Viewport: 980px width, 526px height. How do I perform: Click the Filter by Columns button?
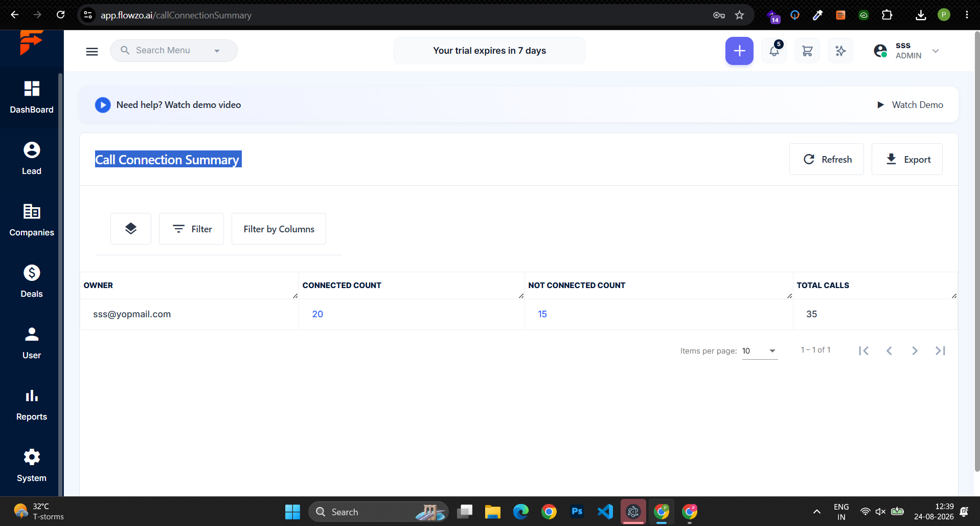pos(279,229)
